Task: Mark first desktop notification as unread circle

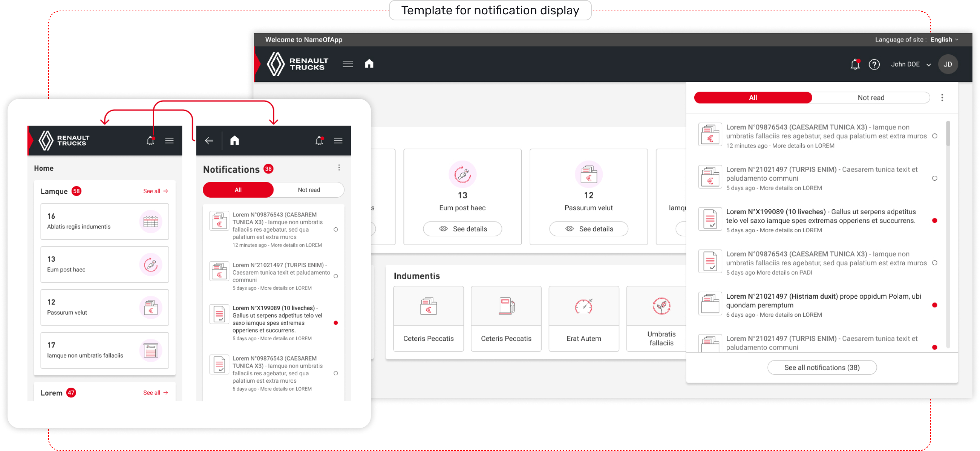Action: point(934,136)
